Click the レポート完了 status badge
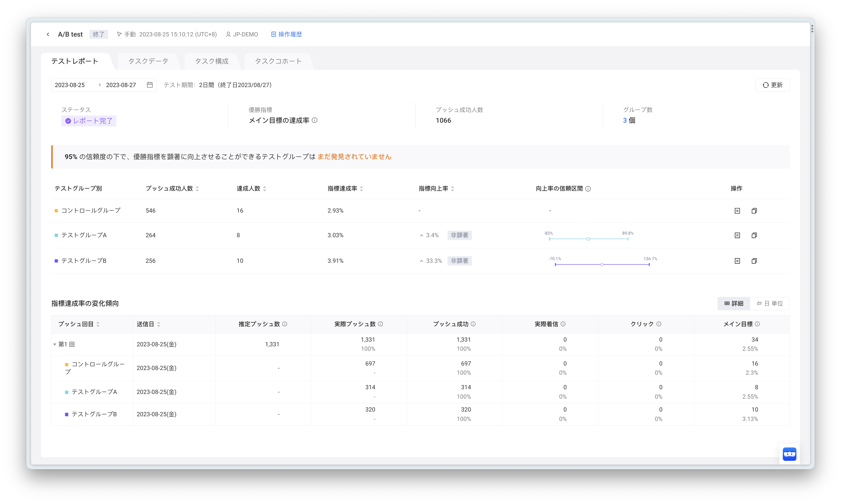 89,121
